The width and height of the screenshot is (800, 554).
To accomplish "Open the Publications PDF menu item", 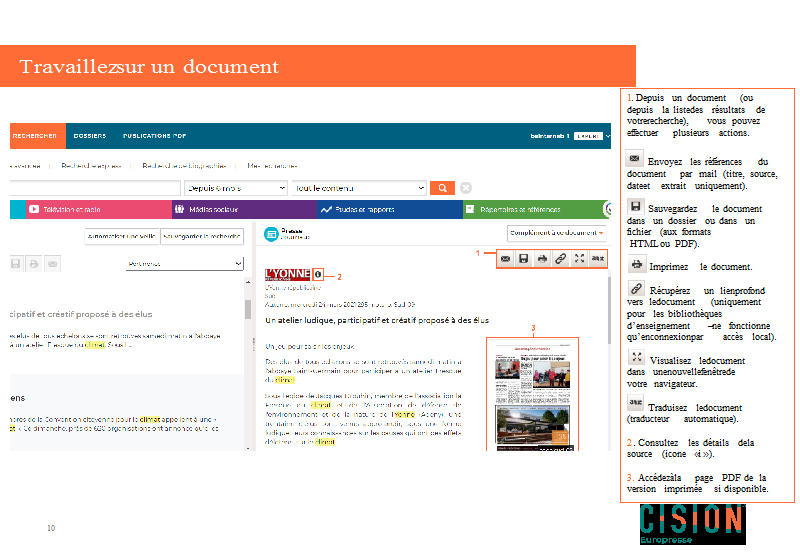I will tap(154, 135).
